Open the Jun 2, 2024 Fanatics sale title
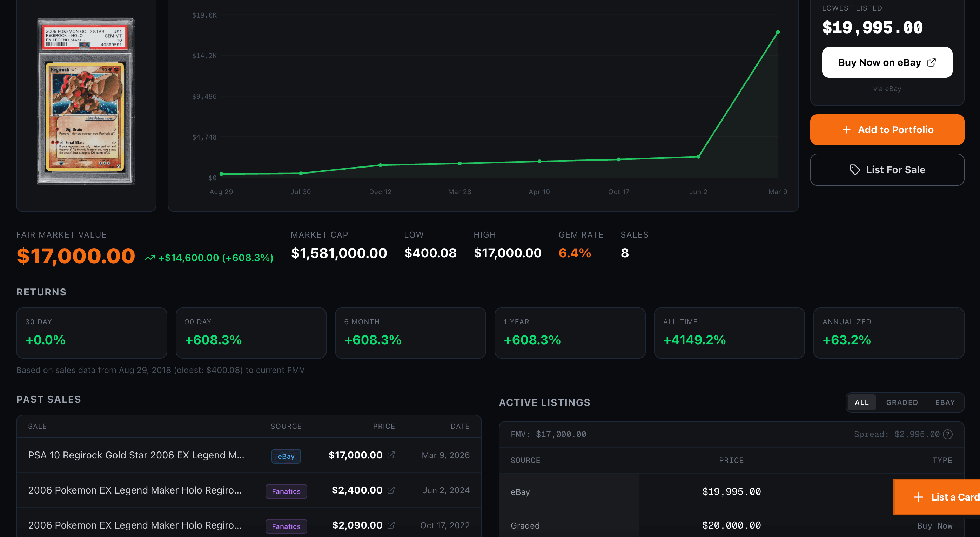Image resolution: width=980 pixels, height=537 pixels. click(x=135, y=490)
